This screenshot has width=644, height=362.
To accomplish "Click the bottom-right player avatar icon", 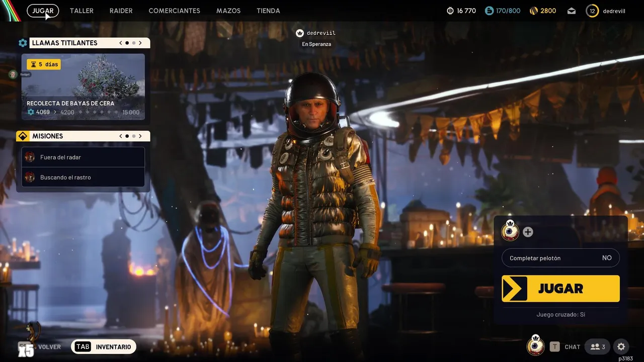I will (x=536, y=345).
